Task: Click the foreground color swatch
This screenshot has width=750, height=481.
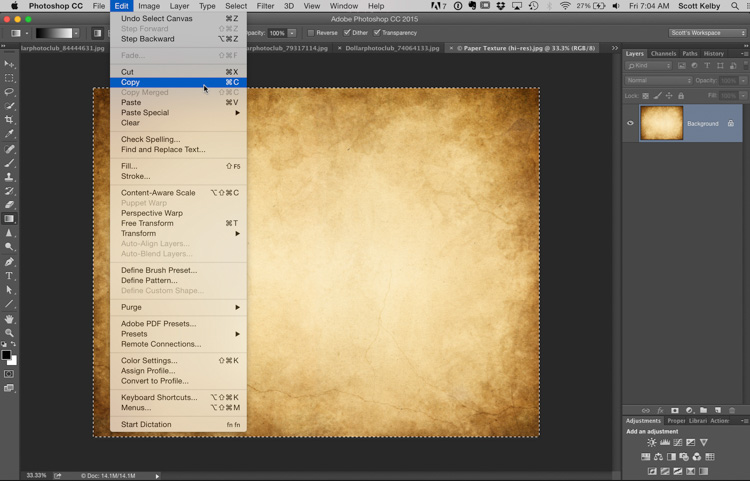Action: tap(6, 355)
